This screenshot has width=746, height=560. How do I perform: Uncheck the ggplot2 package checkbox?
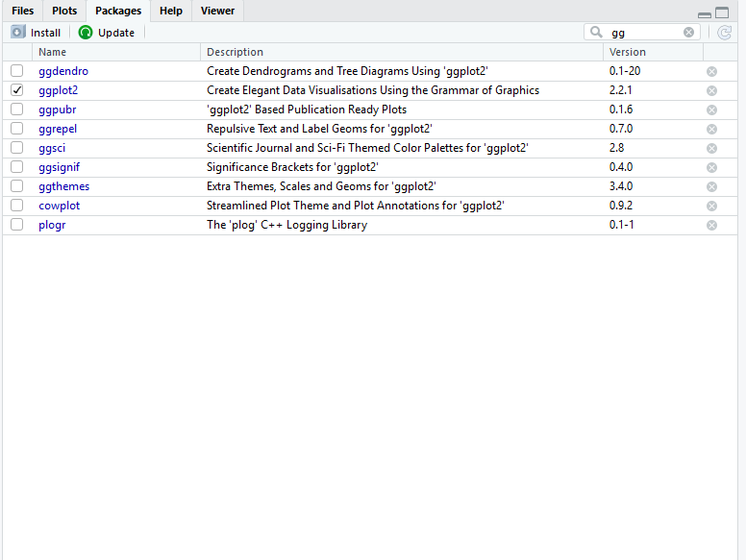(x=16, y=90)
